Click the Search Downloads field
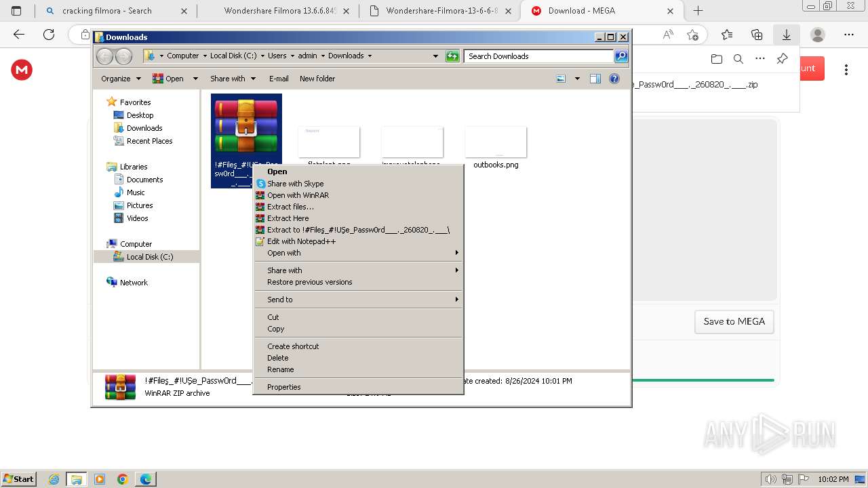868x488 pixels. (539, 56)
